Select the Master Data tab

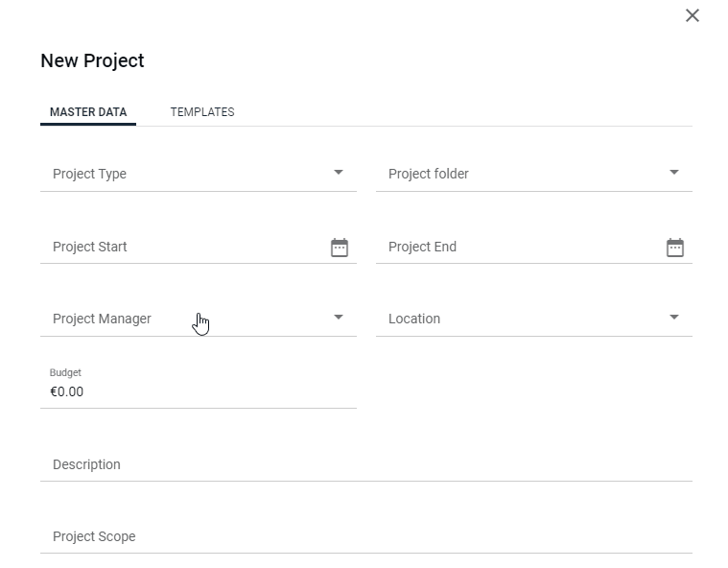(88, 112)
